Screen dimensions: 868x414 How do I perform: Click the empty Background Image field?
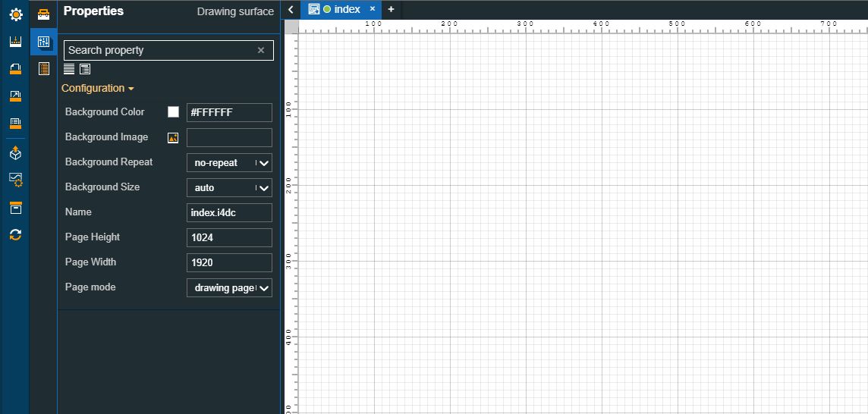point(229,138)
